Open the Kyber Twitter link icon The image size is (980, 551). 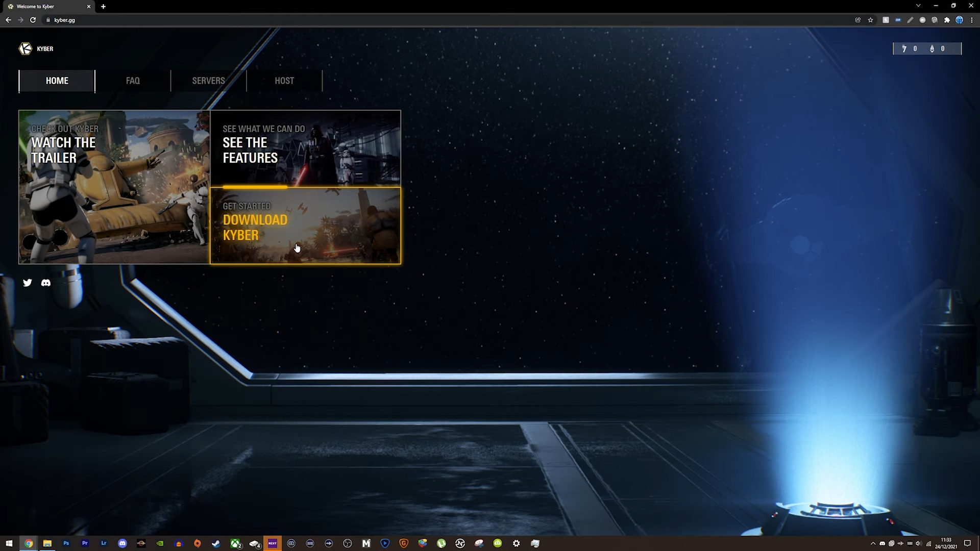pyautogui.click(x=28, y=283)
